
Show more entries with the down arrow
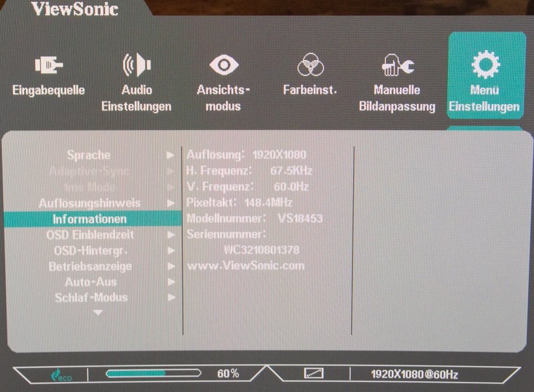[x=98, y=312]
